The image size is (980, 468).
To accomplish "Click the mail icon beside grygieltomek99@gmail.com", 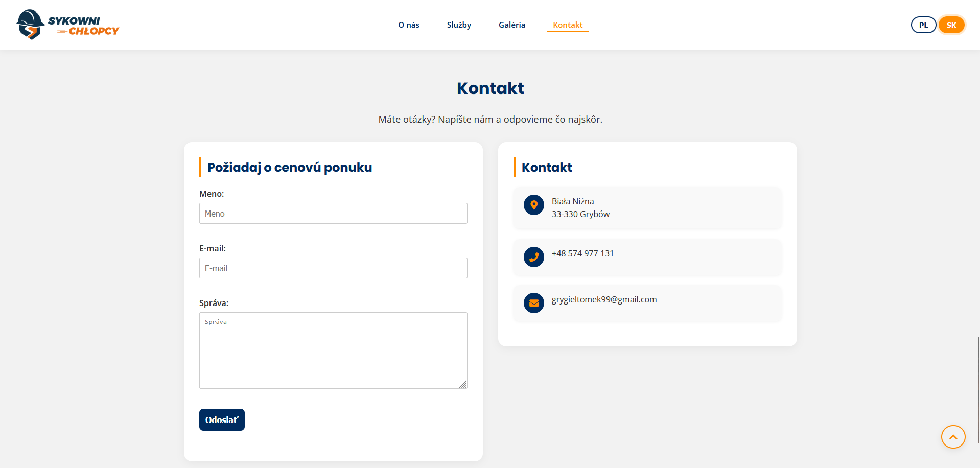I will point(533,302).
